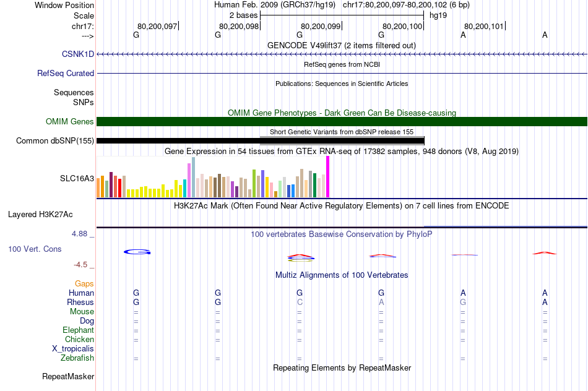Click the X_tropicalis species label
588x391 pixels.
click(73, 349)
